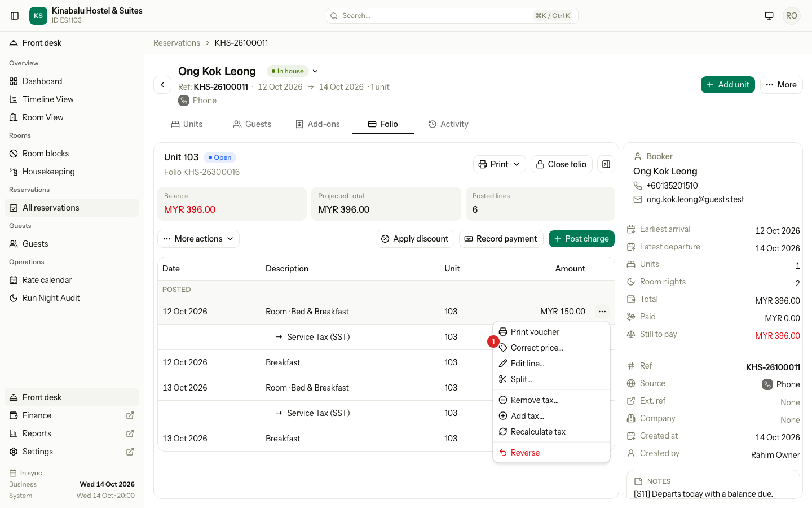Open the Ong Kok Leong booker link
Viewport: 812px width, 508px height.
[665, 171]
